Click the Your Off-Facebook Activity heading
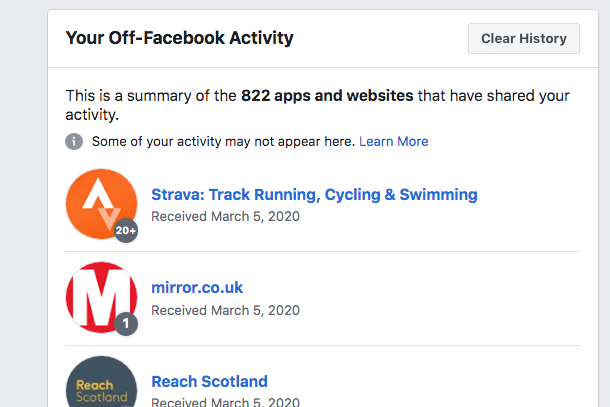The height and width of the screenshot is (407, 610). tap(179, 39)
